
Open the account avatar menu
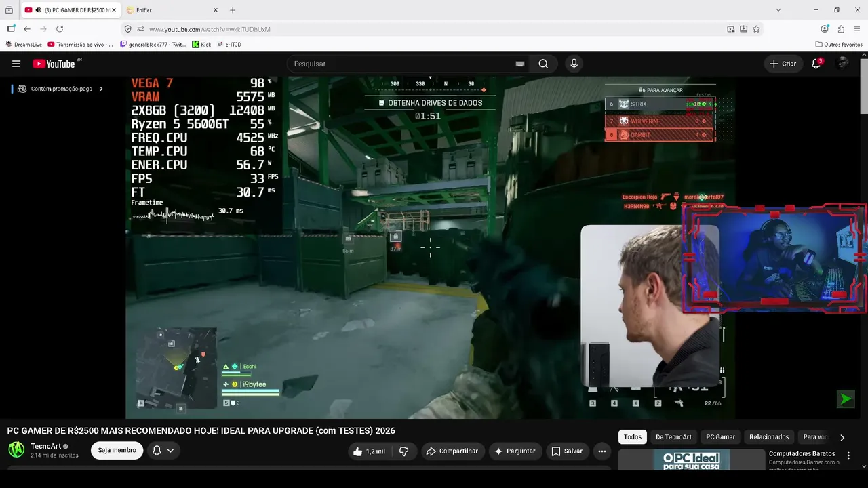pyautogui.click(x=843, y=64)
